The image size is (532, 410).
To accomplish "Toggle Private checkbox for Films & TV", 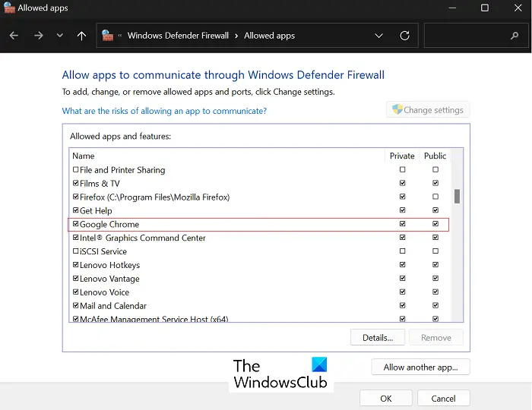I will click(402, 183).
